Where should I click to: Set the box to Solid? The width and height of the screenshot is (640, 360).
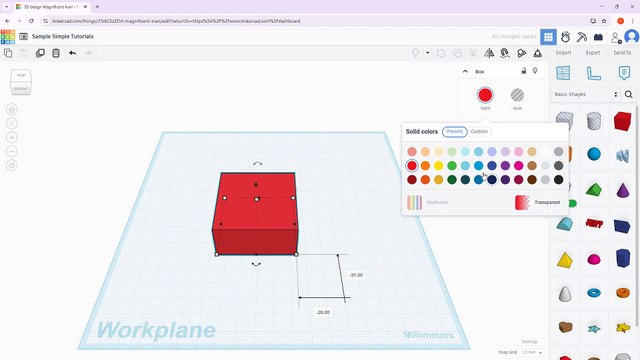click(x=485, y=96)
